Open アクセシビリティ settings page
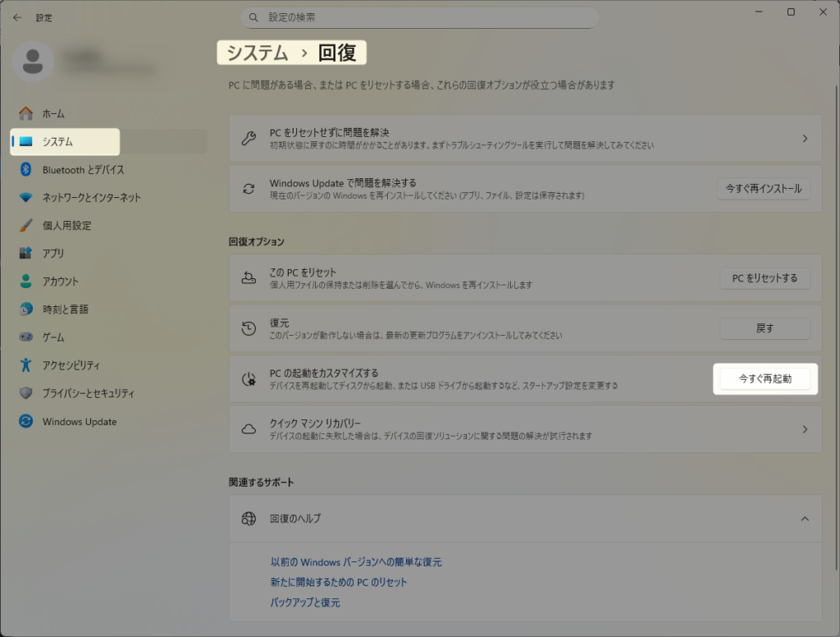 click(71, 365)
